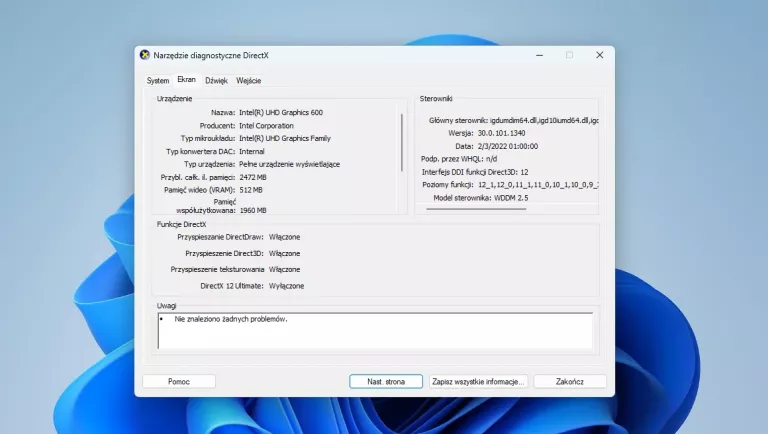Viewport: 768px width, 434px height.
Task: Click Przyspieszanie DirectDraw Włączone value
Action: point(284,237)
